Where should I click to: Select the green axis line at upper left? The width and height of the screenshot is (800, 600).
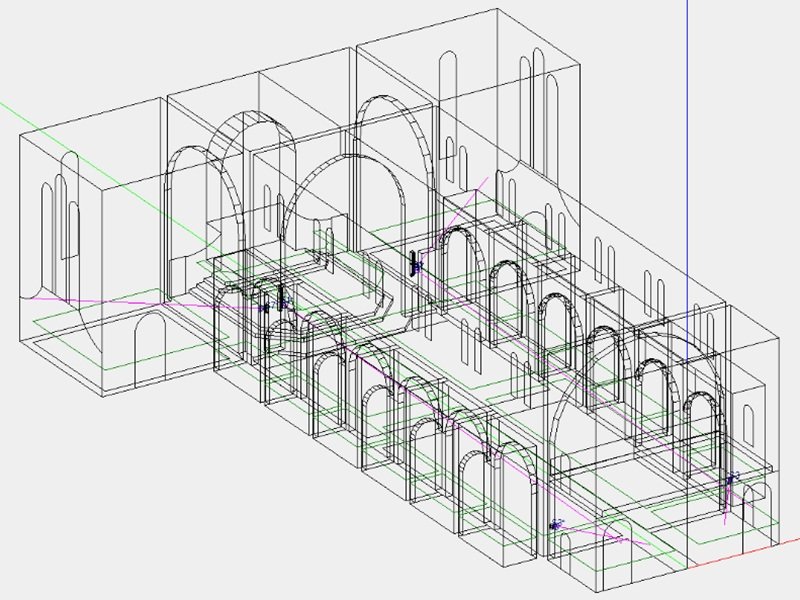[60, 130]
